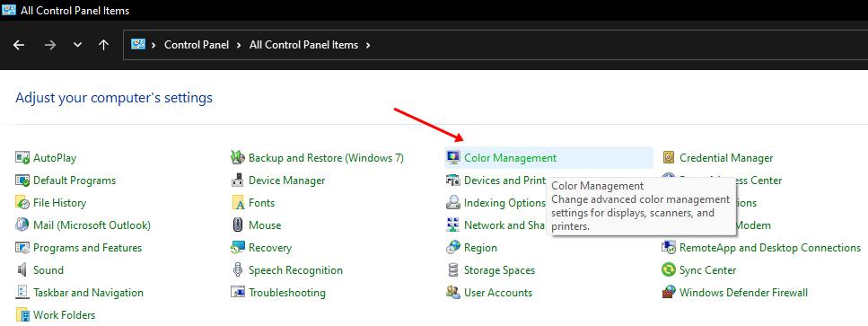Open the Device Manager icon
The height and width of the screenshot is (326, 868).
tap(238, 181)
